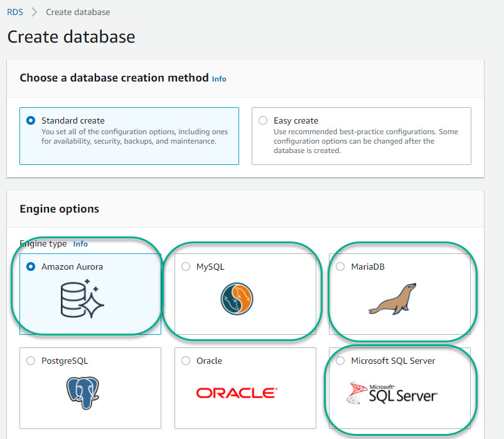Click the Standard create label

[73, 121]
